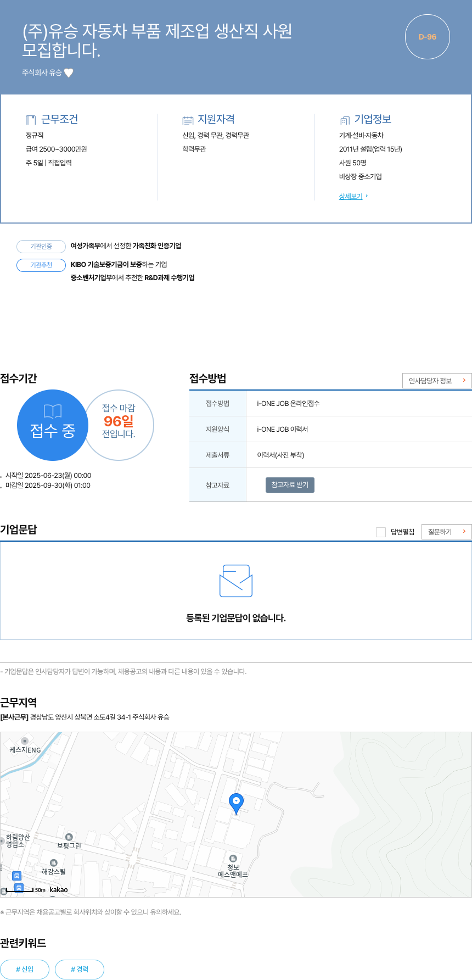Click '비상장 중소기업' text
The width and height of the screenshot is (472, 980).
coord(361,177)
